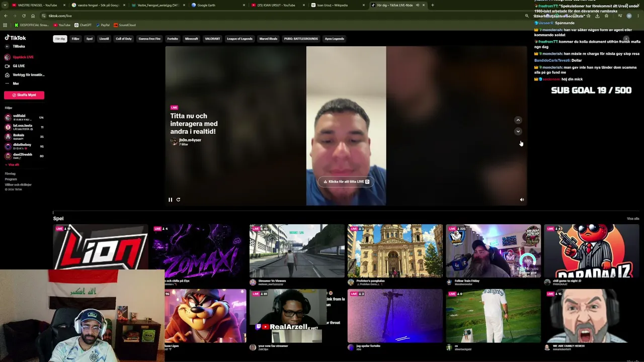Viewport: 644px width, 362px height.
Task: Select the Call of Duty category tab
Action: [x=123, y=39]
